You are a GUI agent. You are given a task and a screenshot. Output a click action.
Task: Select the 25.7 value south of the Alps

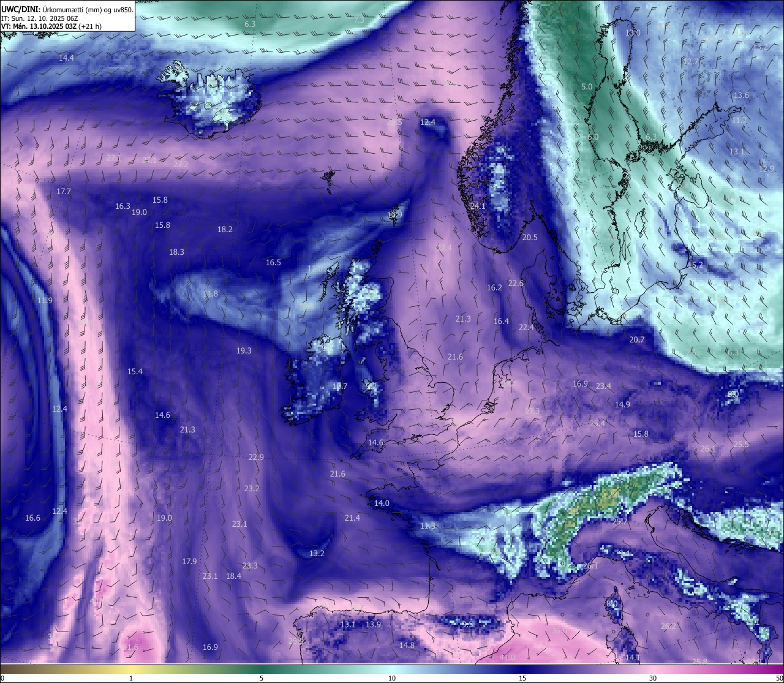620,522
